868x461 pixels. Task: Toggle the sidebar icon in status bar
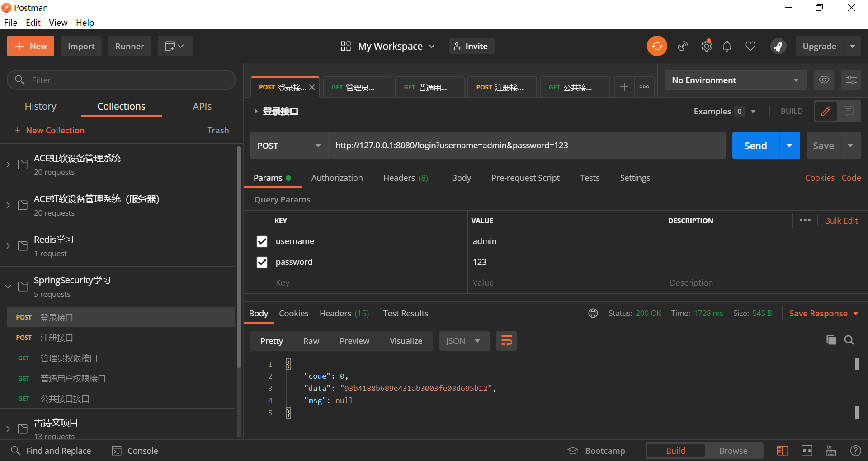pos(783,451)
